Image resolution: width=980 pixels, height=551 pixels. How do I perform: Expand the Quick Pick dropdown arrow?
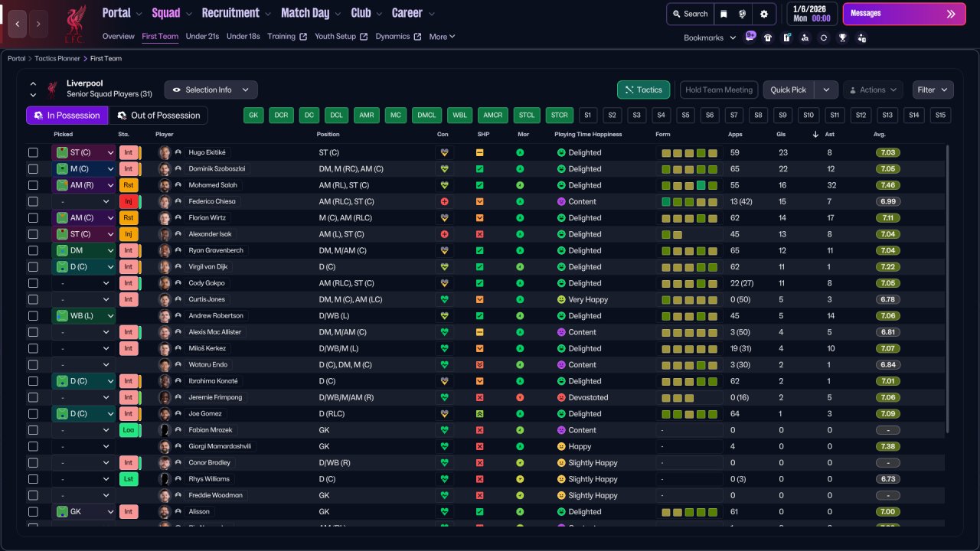point(826,90)
